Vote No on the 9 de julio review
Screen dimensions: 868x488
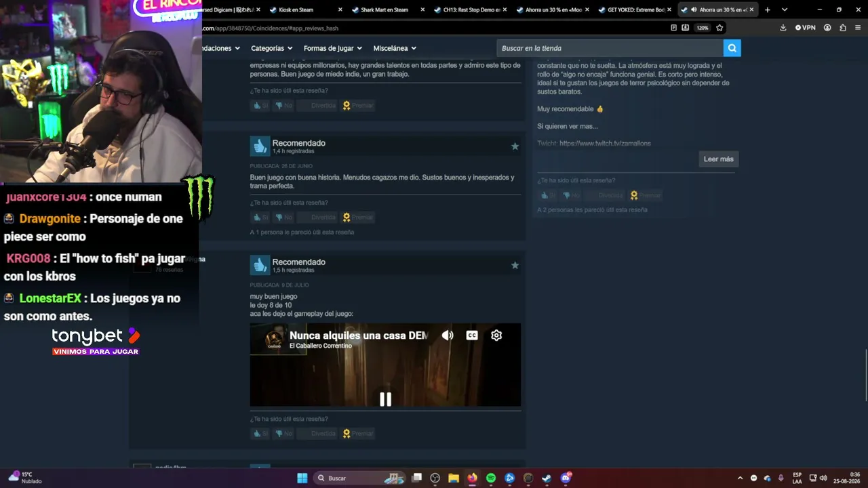tap(283, 434)
